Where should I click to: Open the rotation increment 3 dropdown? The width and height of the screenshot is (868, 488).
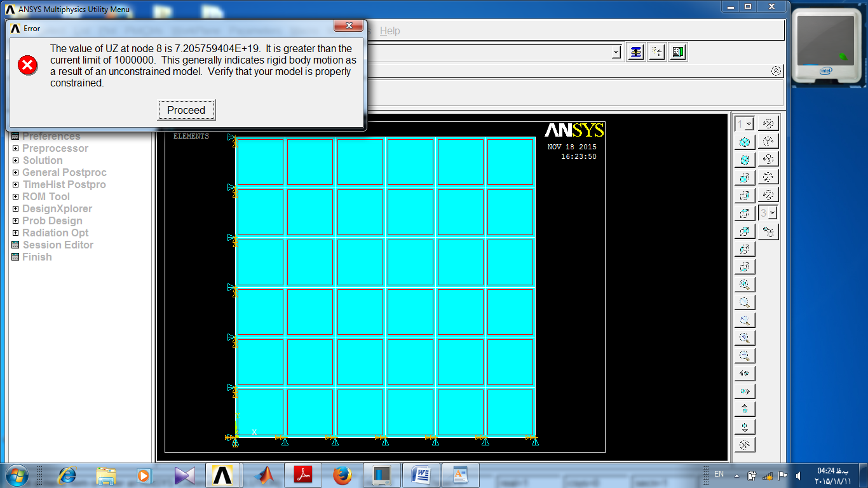pos(768,213)
